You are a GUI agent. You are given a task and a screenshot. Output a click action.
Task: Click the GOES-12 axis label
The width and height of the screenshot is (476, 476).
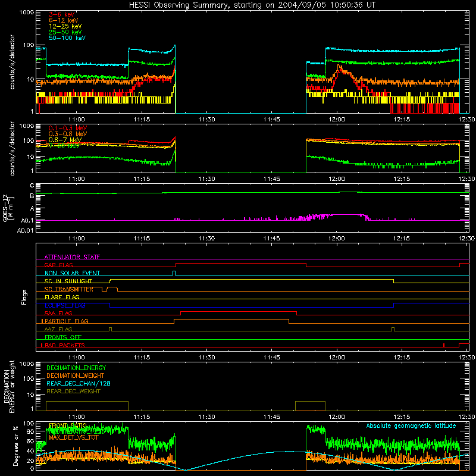click(8, 208)
